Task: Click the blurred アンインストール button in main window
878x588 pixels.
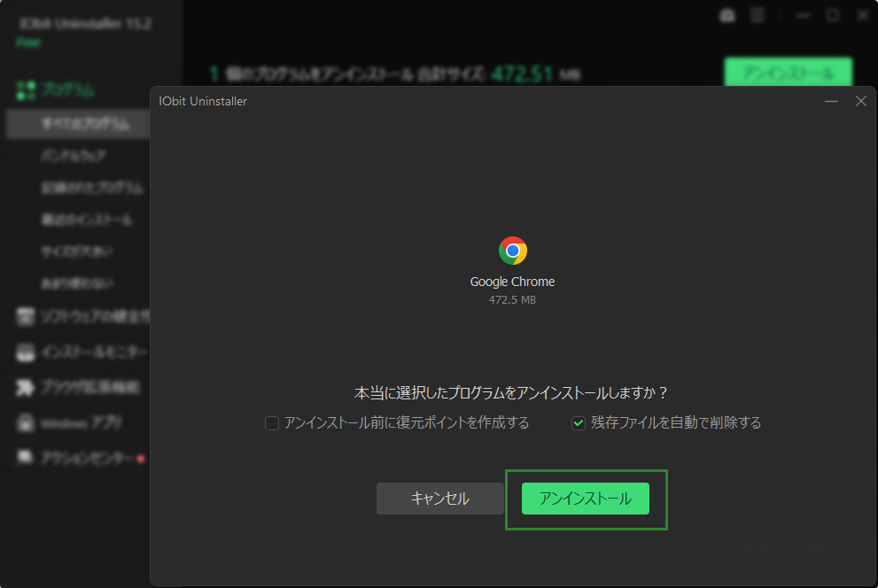Action: pyautogui.click(x=789, y=73)
